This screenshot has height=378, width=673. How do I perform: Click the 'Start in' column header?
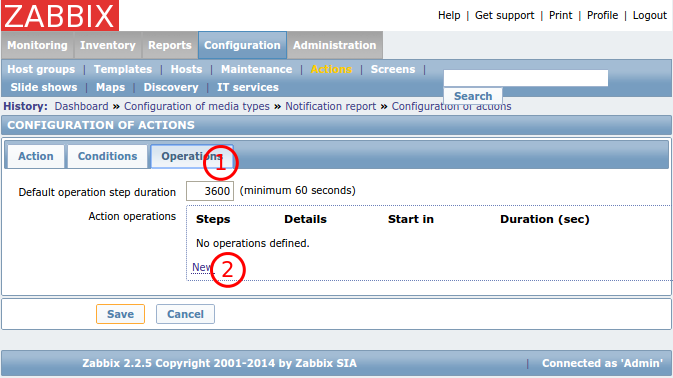pos(411,219)
